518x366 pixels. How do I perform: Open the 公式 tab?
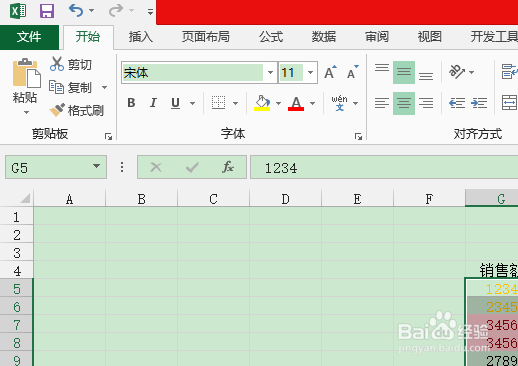tap(271, 37)
